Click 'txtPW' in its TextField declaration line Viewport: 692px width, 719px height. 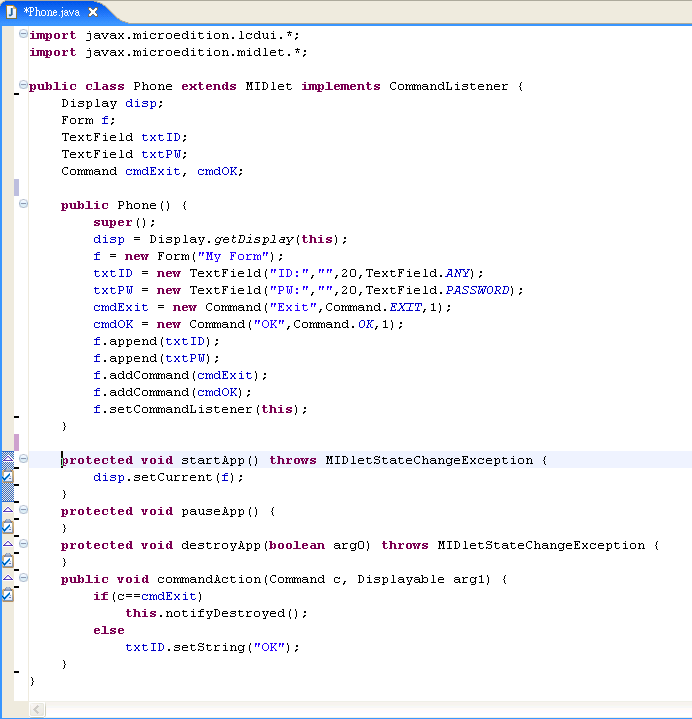coord(161,154)
